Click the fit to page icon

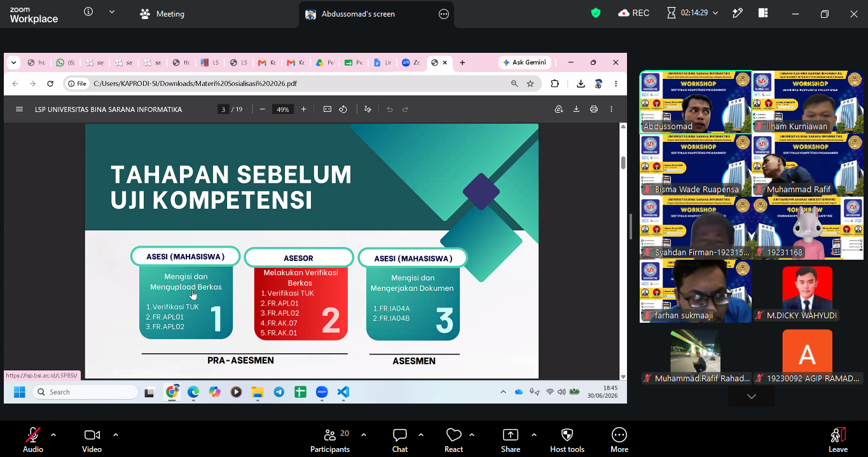(327, 109)
